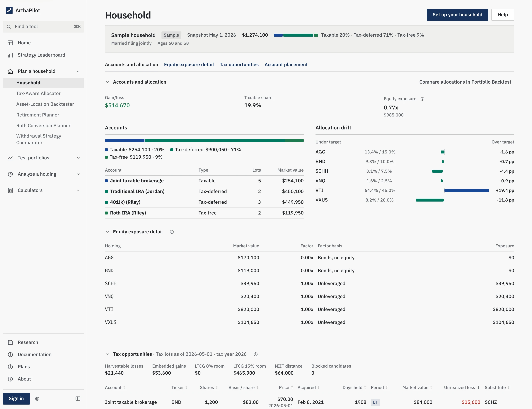Click info icon beside Equity exposure detail
Viewport: 532px width, 409px height.
pos(172,232)
